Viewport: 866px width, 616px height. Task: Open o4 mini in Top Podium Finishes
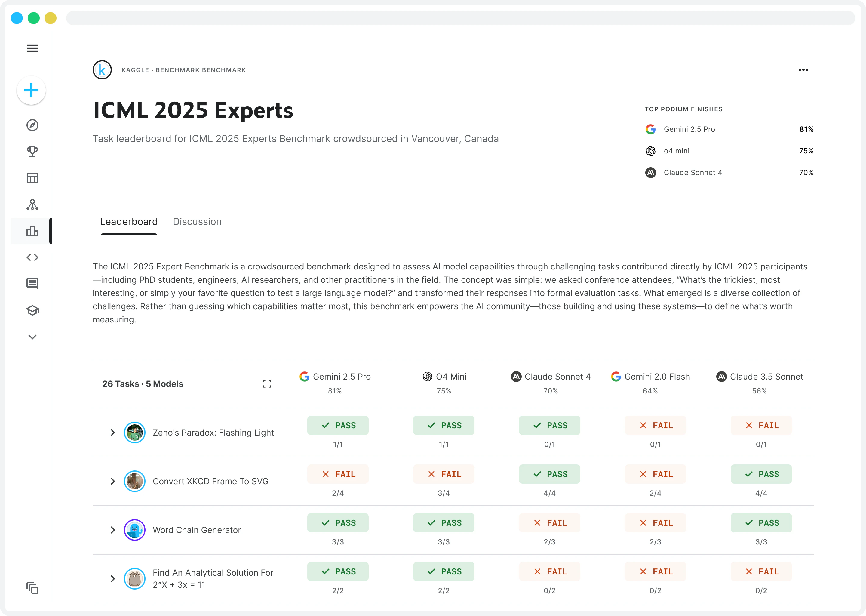click(x=677, y=151)
